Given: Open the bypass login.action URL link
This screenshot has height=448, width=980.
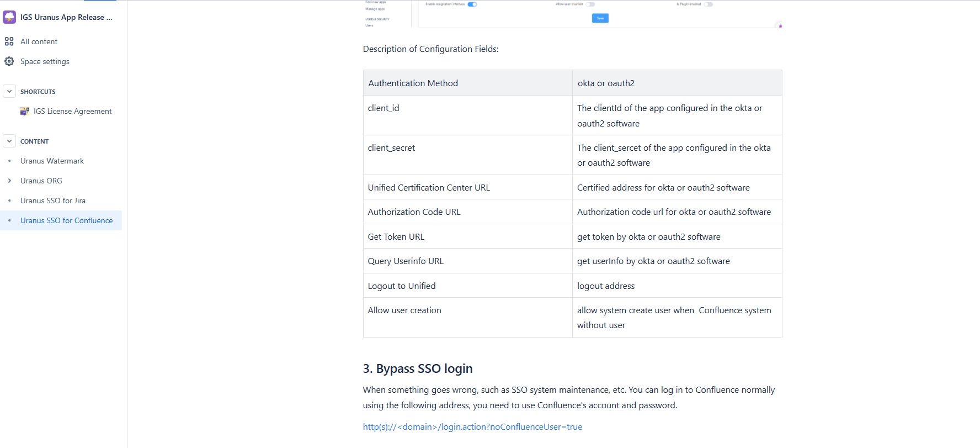Looking at the screenshot, I should pos(472,426).
